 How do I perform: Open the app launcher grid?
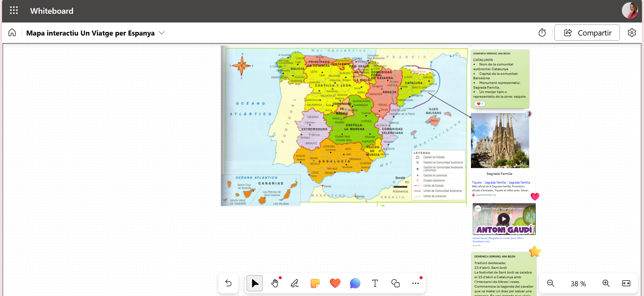coord(14,11)
